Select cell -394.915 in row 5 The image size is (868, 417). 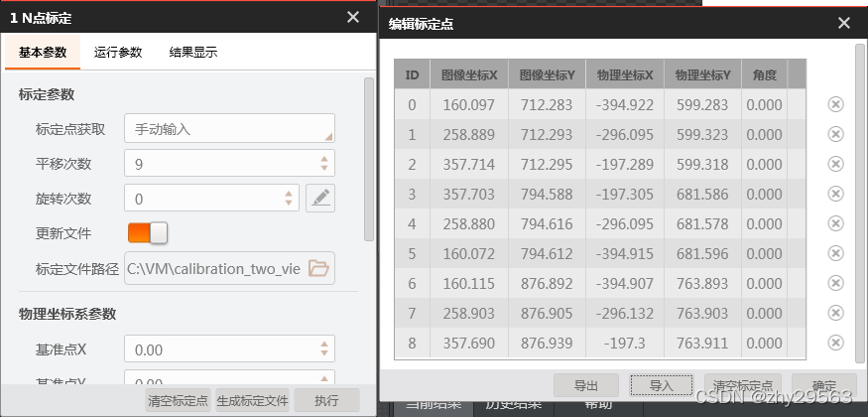point(625,253)
